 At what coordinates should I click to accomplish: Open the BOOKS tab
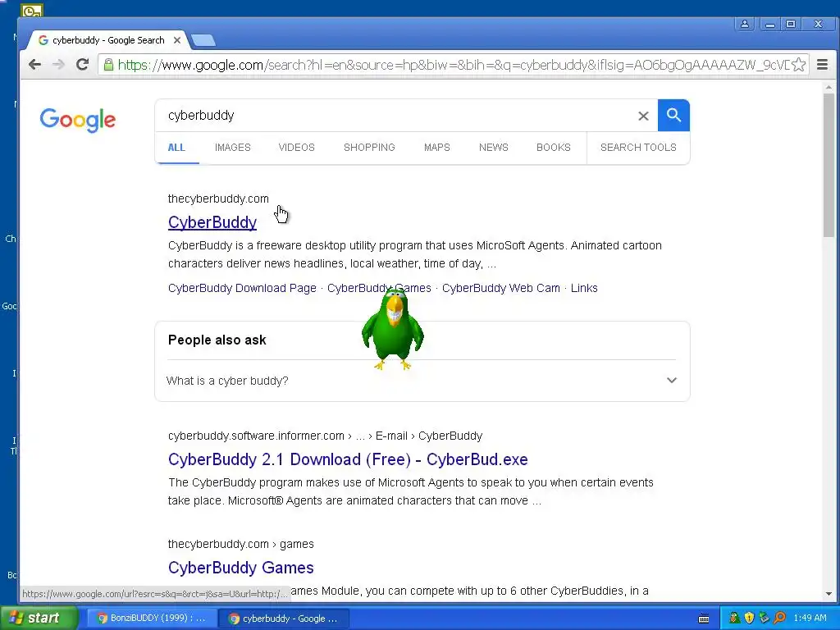[x=554, y=148]
